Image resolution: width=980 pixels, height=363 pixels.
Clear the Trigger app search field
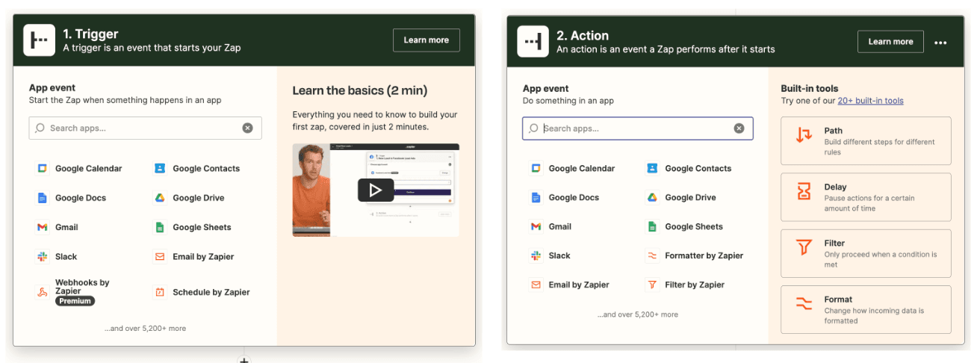pos(247,128)
